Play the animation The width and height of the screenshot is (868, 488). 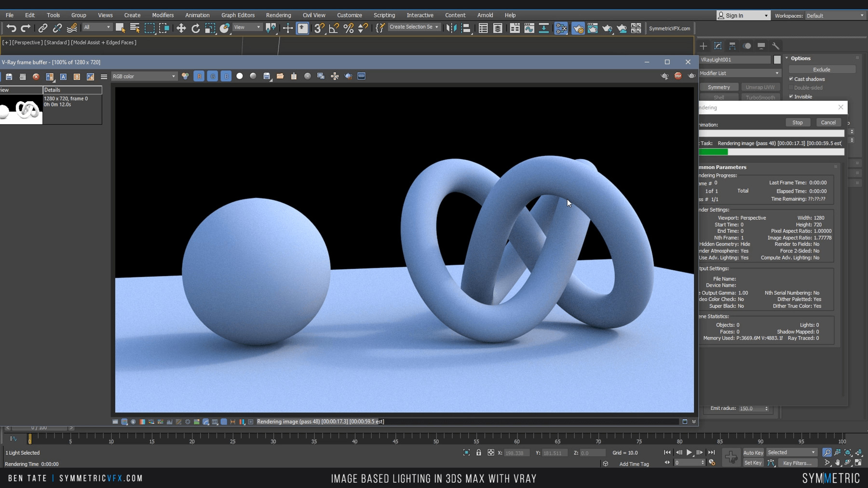coord(689,452)
